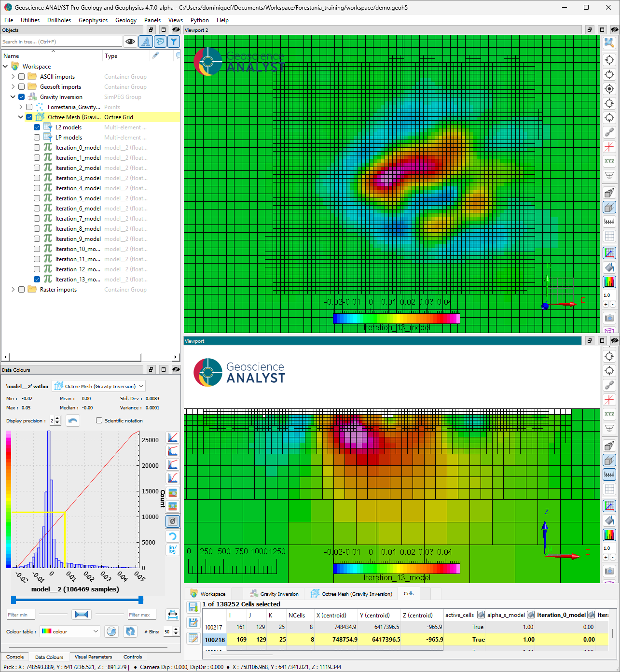The height and width of the screenshot is (672, 620).
Task: Open the Colour table dropdown
Action: [69, 631]
